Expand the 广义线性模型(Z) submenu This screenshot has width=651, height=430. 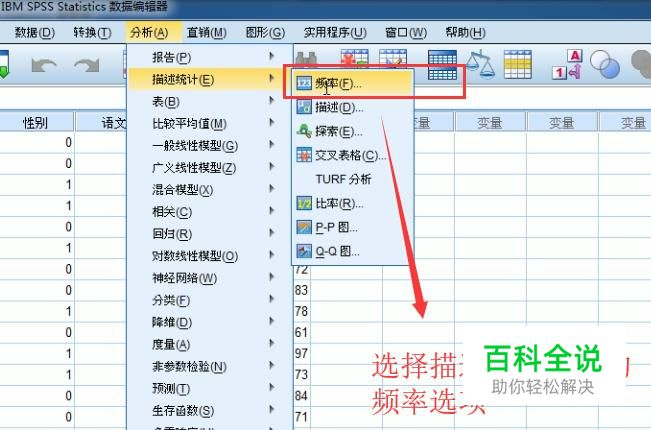(x=209, y=167)
